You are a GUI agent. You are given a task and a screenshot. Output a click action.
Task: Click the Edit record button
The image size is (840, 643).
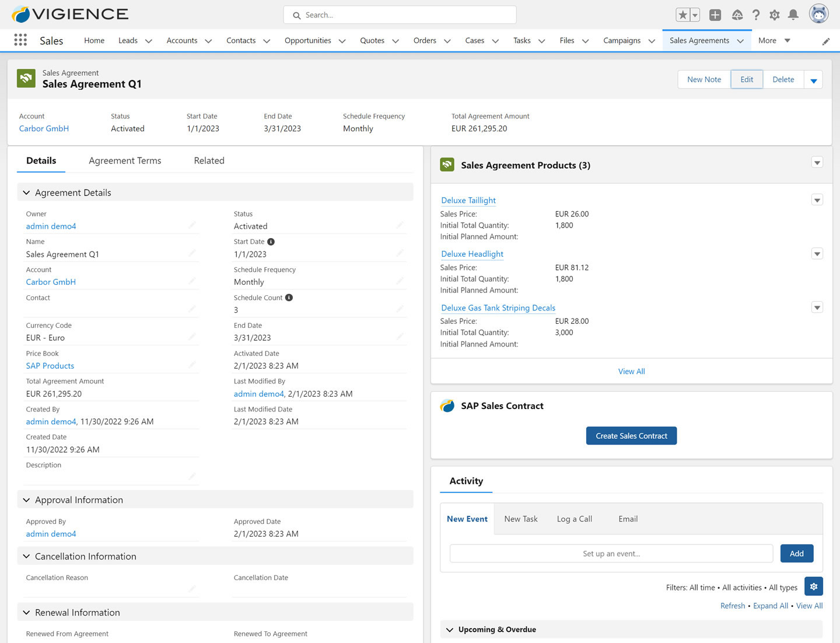(747, 79)
